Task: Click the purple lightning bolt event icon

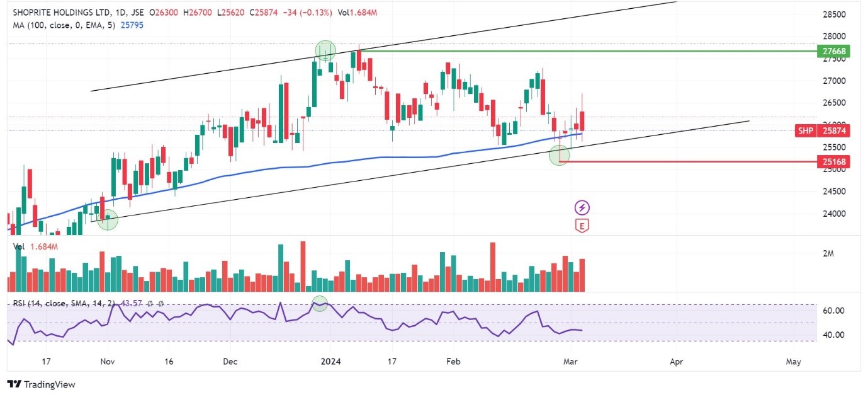Action: point(582,207)
